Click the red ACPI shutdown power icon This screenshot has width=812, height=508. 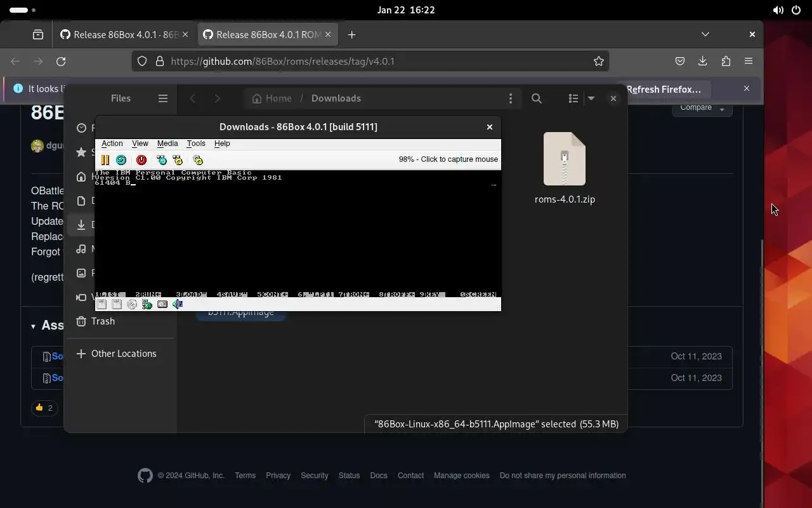pyautogui.click(x=141, y=160)
